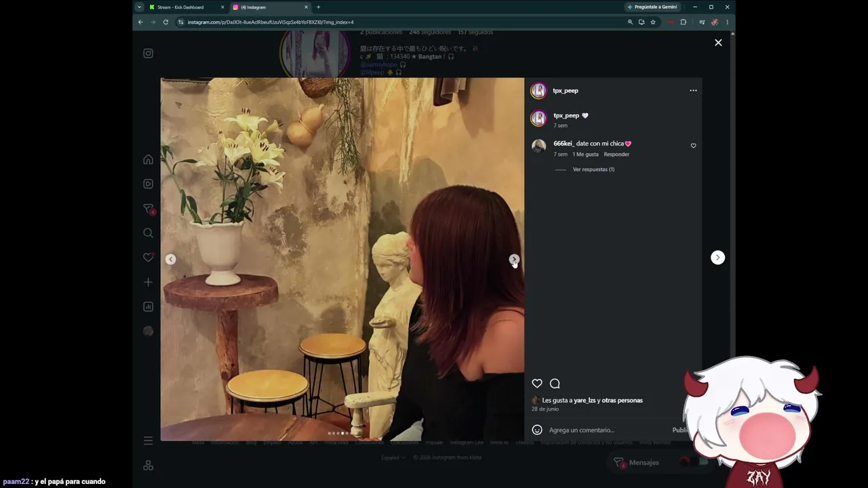Click the 28 de junio post date
Image resolution: width=868 pixels, height=488 pixels.
coord(545,409)
